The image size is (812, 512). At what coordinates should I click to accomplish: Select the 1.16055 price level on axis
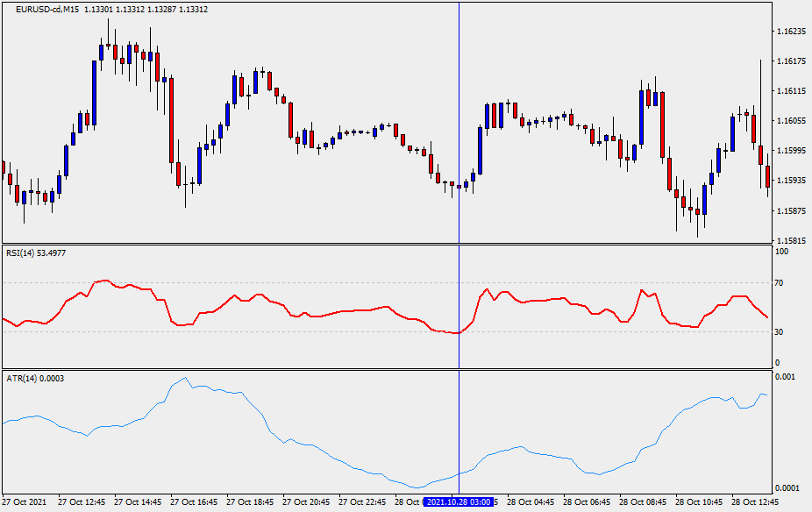(x=791, y=121)
